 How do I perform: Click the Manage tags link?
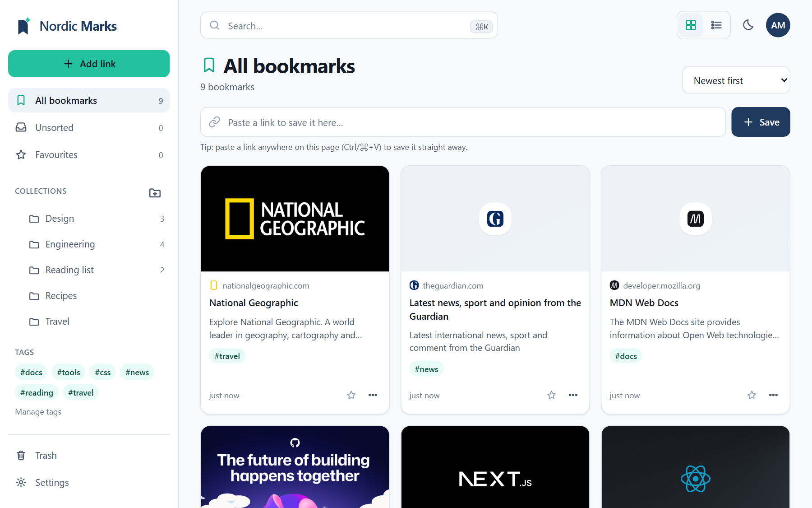point(38,412)
